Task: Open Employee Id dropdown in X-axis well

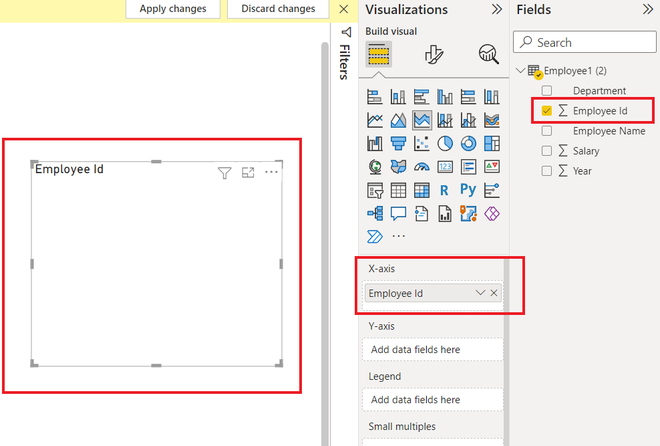Action: coord(480,293)
